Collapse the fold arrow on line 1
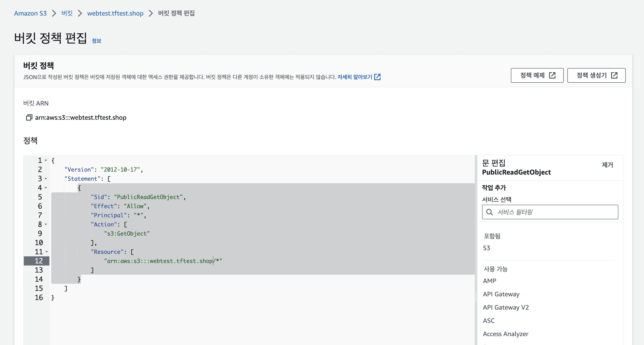This screenshot has height=345, width=644. point(46,160)
